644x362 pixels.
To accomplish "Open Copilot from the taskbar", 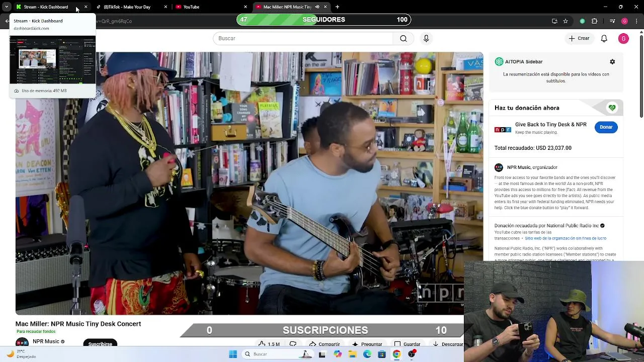I will (338, 354).
